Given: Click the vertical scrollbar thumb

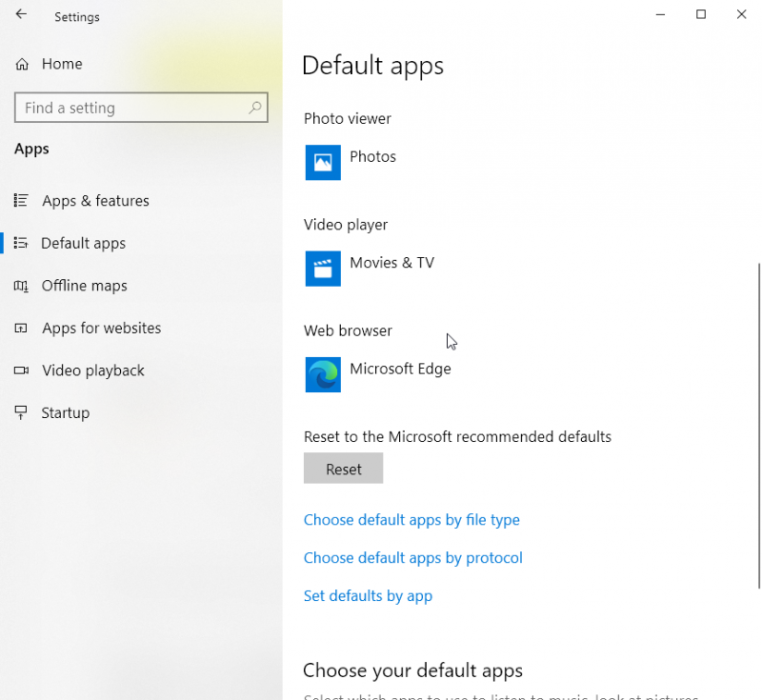Looking at the screenshot, I should pyautogui.click(x=758, y=426).
